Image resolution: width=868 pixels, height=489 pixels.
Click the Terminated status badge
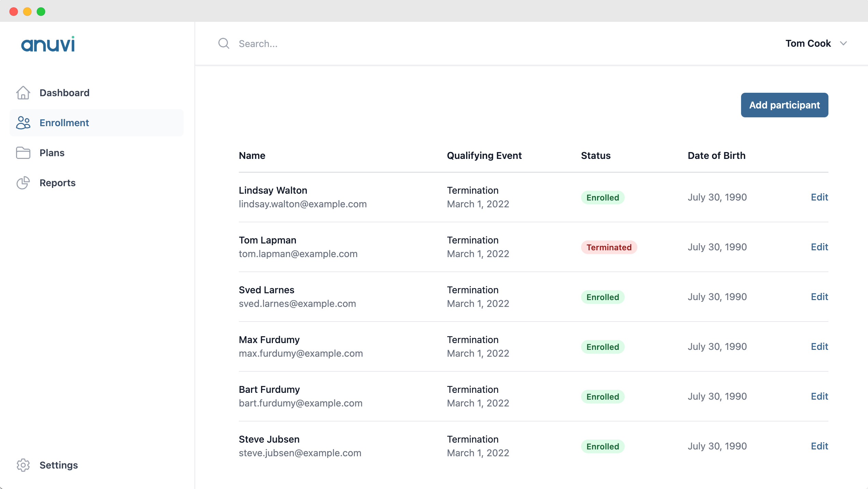click(609, 247)
